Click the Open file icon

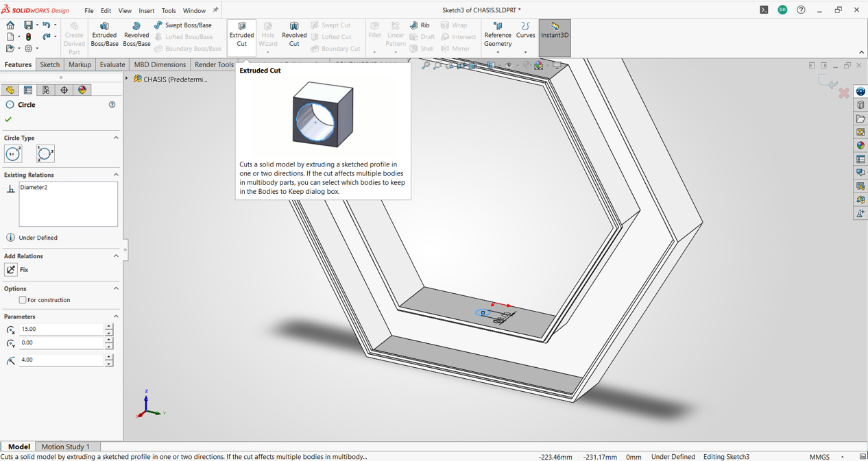pyautogui.click(x=10, y=48)
